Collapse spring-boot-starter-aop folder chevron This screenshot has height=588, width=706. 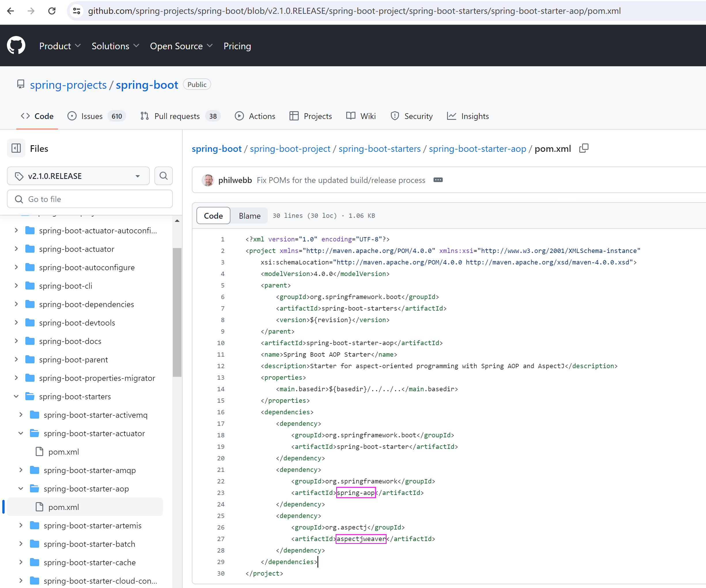tap(21, 489)
